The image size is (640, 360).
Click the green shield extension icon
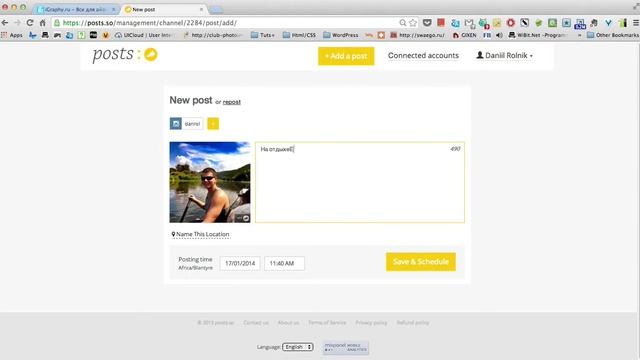click(538, 23)
